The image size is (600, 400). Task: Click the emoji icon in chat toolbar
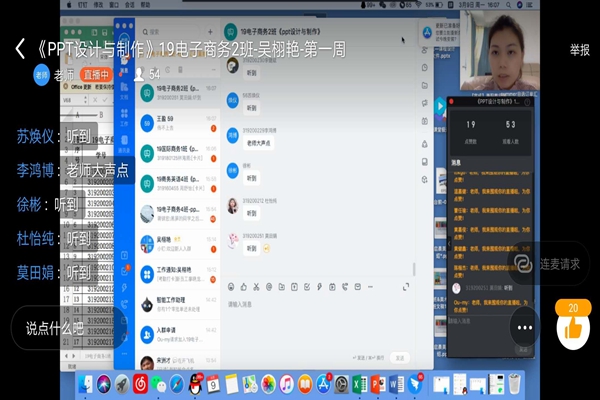coord(231,286)
